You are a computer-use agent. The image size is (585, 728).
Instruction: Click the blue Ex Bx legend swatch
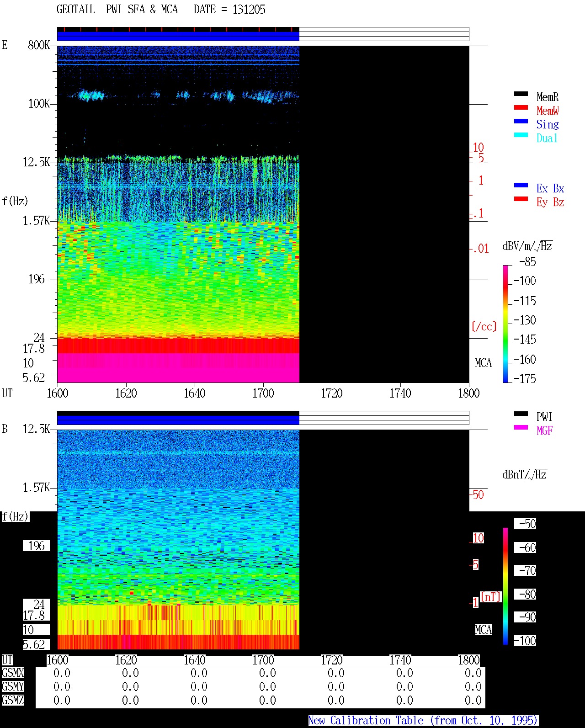521,185
